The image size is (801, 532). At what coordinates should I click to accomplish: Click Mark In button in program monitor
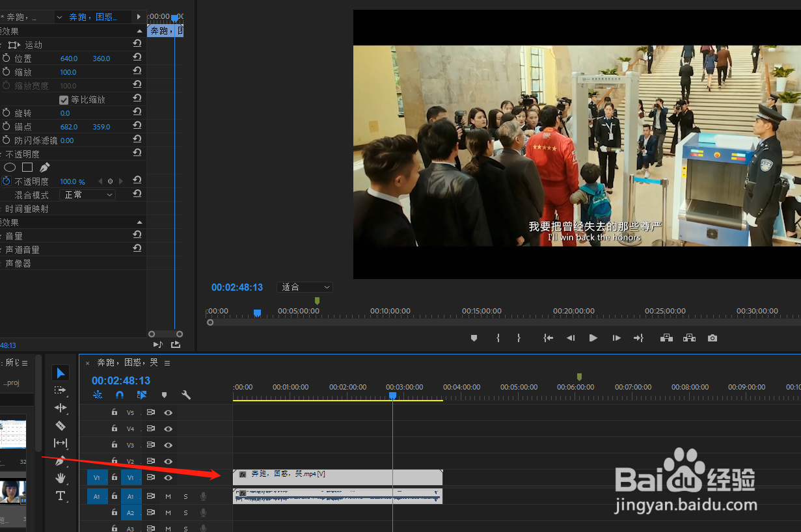click(x=498, y=338)
